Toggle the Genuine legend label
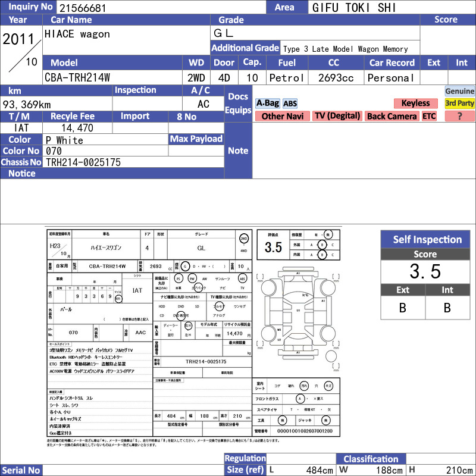This screenshot has width=476, height=476. click(459, 91)
